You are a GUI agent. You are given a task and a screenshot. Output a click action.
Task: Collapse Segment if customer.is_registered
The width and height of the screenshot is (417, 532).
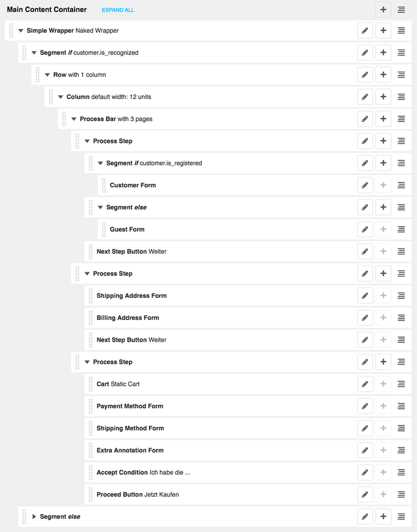pyautogui.click(x=100, y=163)
